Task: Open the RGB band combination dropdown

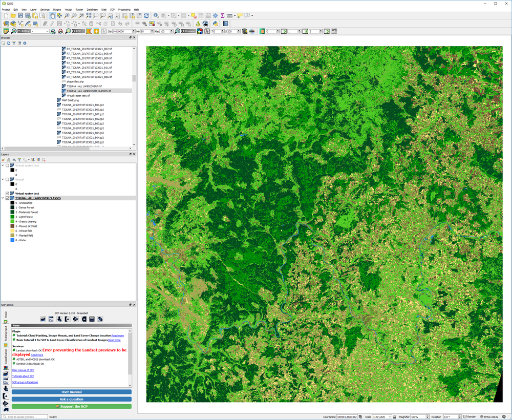Action: point(48,31)
